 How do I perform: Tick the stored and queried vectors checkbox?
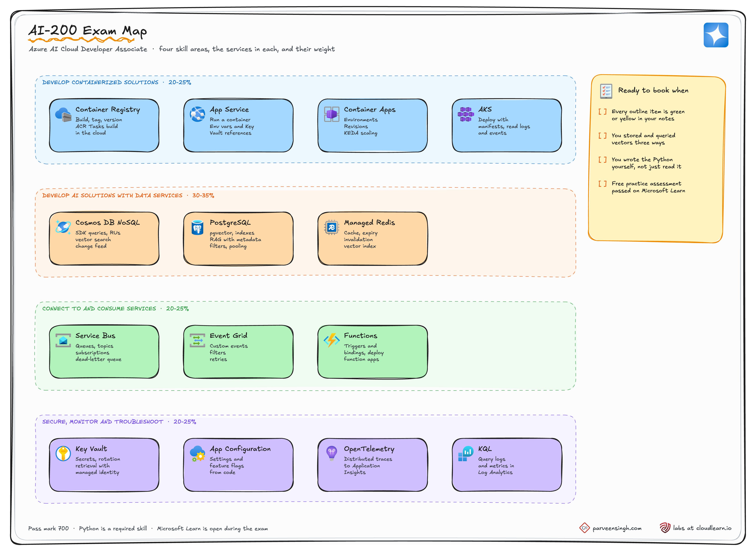click(603, 136)
